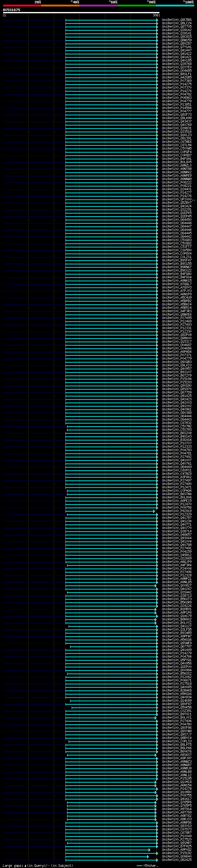This screenshot has height=868, width=197.
Task: Click hit label UniRef100_Q41617
Action: pos(177,799)
